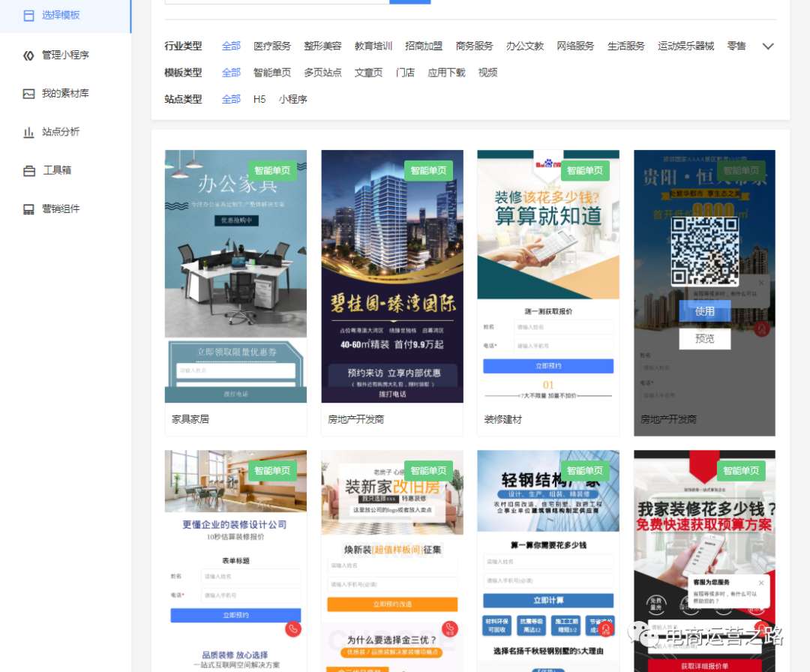
Task: Open the 碧桂园 real estate template thumbnail
Action: (391, 276)
